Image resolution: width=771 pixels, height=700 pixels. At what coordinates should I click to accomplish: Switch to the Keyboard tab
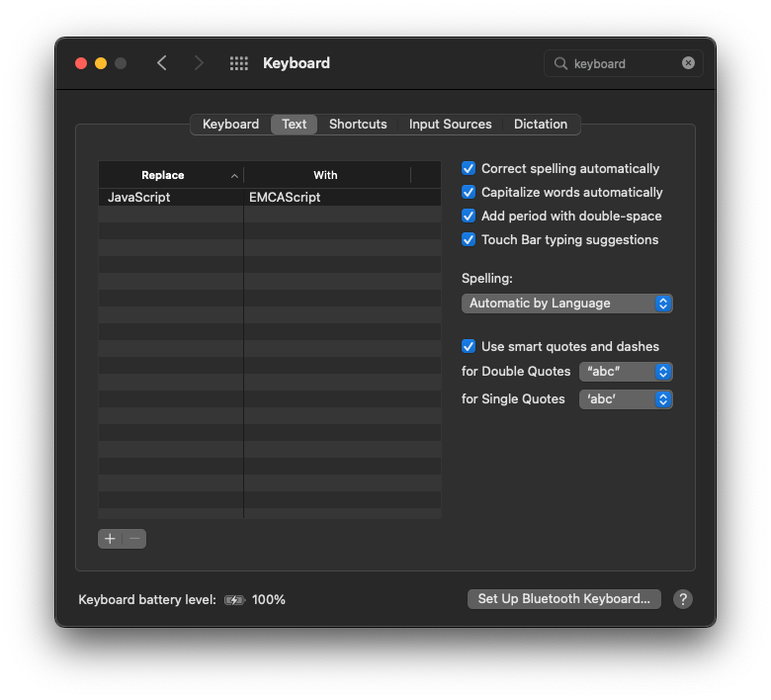230,124
